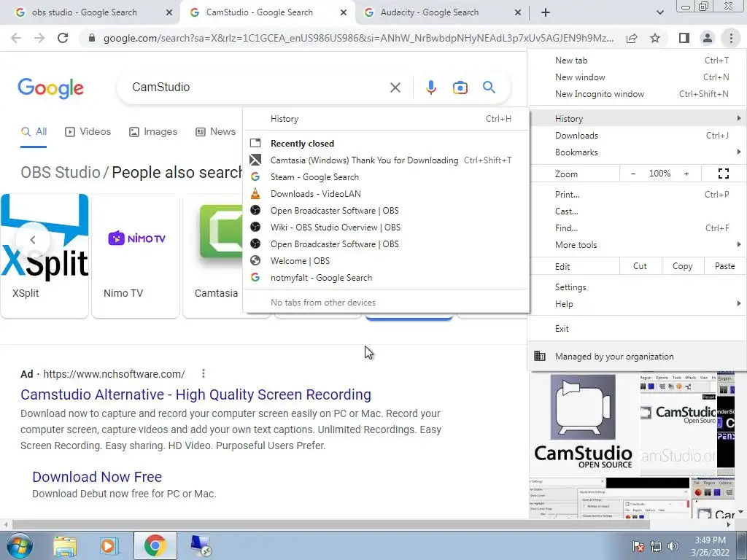Reopen Welcome | OBS from history
The width and height of the screenshot is (747, 560).
coord(386,261)
